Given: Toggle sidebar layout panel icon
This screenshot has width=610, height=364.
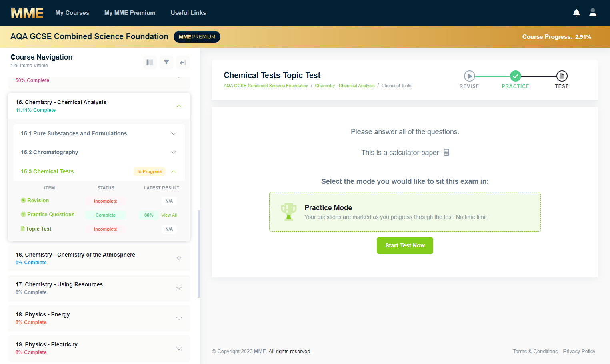Looking at the screenshot, I should pos(150,62).
